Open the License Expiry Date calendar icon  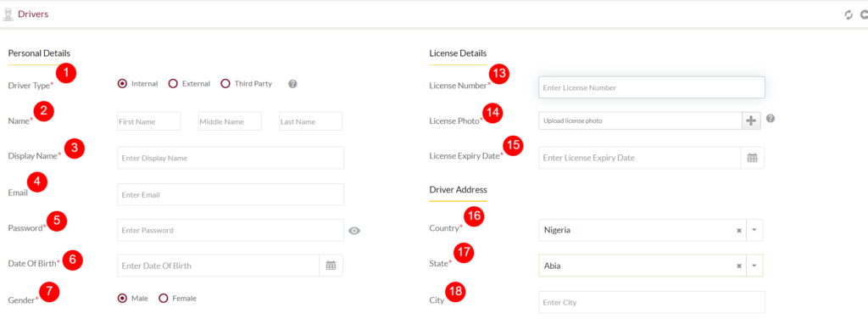pos(753,158)
